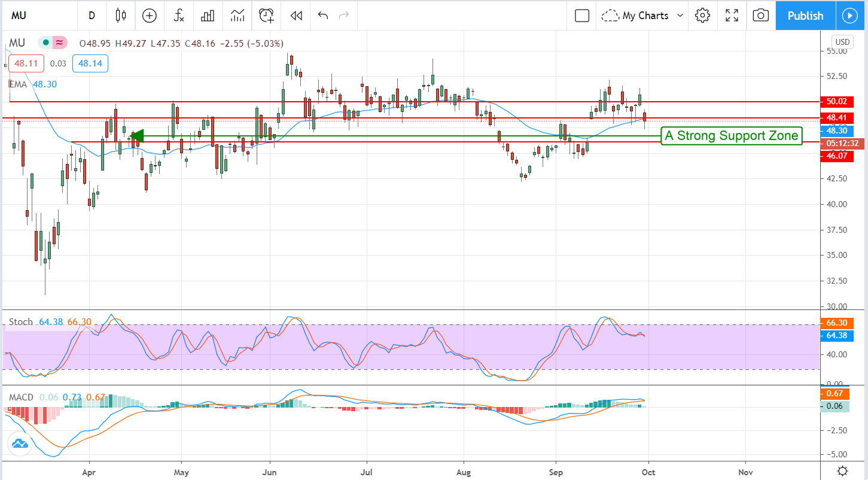The height and width of the screenshot is (480, 868).
Task: Click the A Strong Support Zone label
Action: click(x=731, y=136)
